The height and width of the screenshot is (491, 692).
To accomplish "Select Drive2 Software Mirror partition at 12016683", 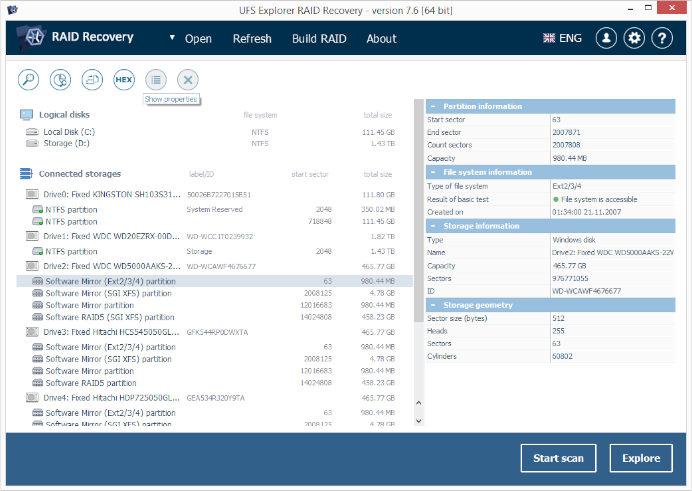I will tap(214, 305).
